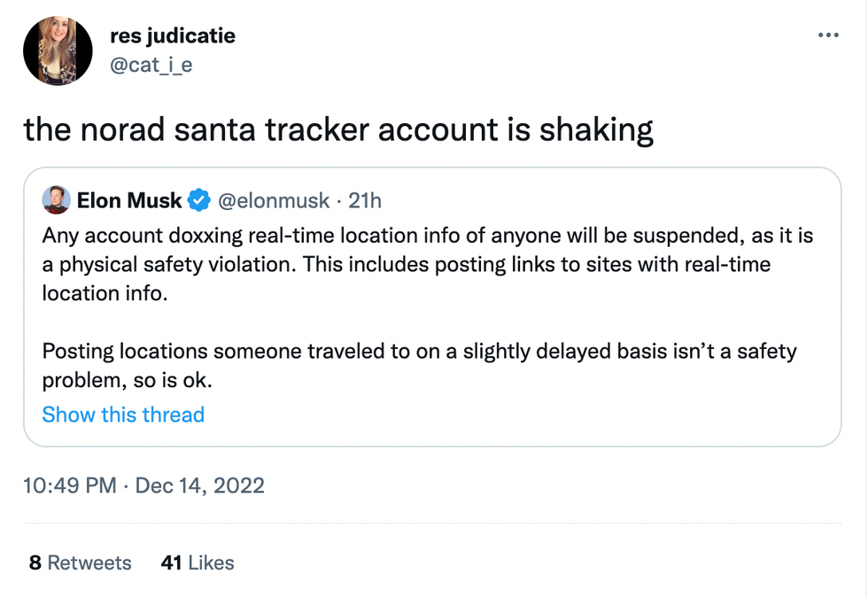Screen dimensions: 868x598
Task: View the 41 Likes list
Action: [x=198, y=563]
